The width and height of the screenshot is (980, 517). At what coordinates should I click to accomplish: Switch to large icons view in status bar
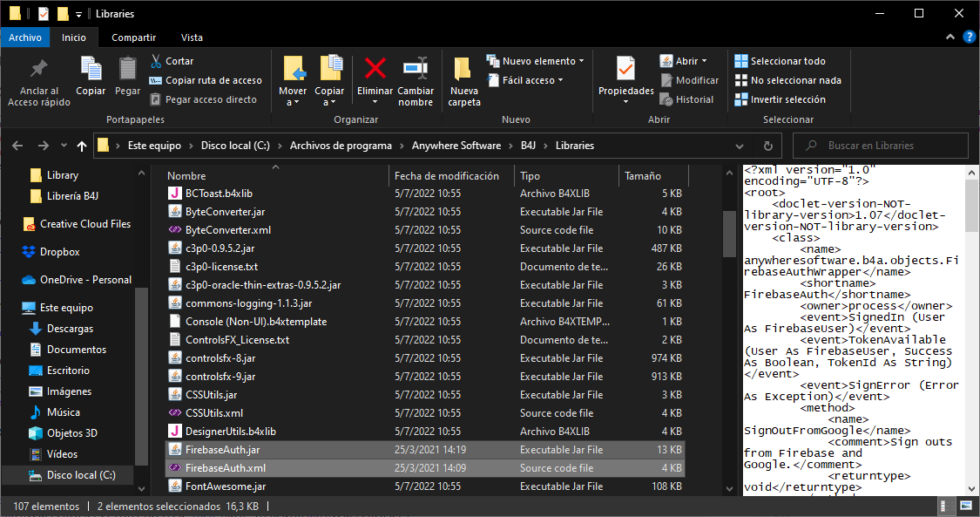[966, 506]
